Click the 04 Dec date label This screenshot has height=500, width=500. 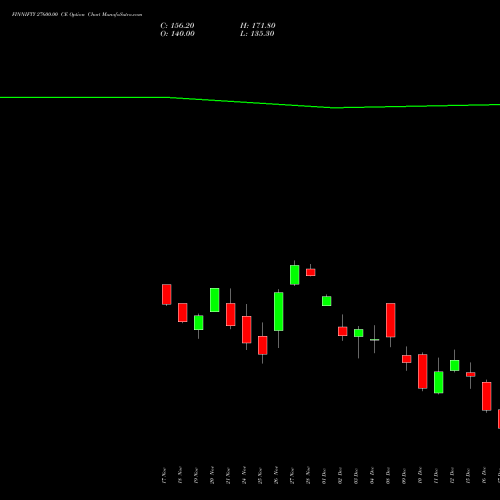pyautogui.click(x=372, y=475)
